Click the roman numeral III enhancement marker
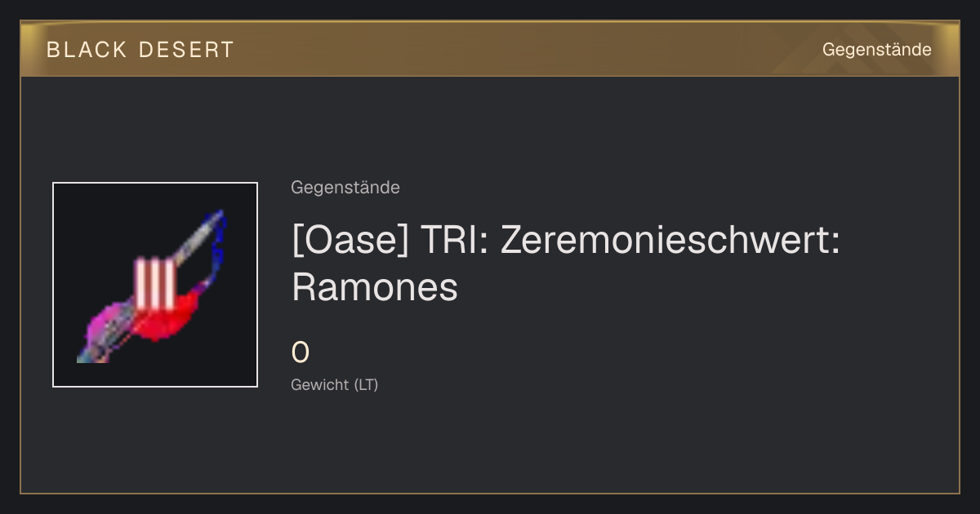 (156, 284)
